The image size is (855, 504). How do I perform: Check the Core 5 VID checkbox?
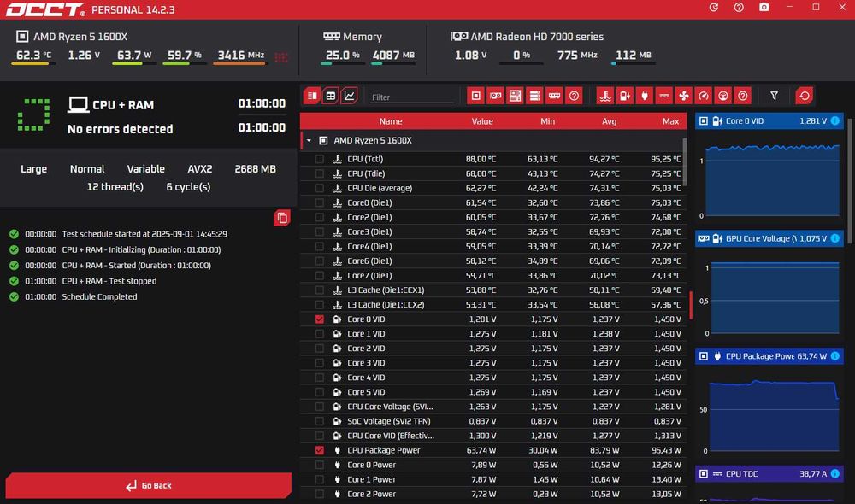point(320,392)
